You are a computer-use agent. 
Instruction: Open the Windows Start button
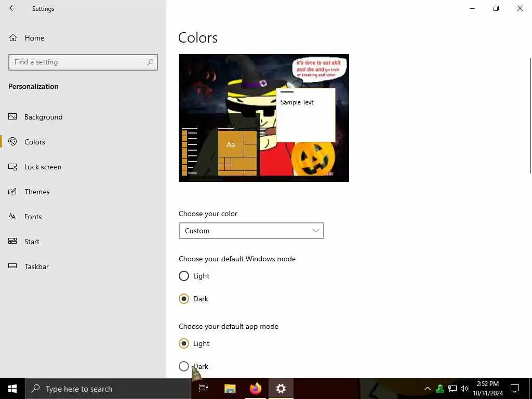coord(12,389)
